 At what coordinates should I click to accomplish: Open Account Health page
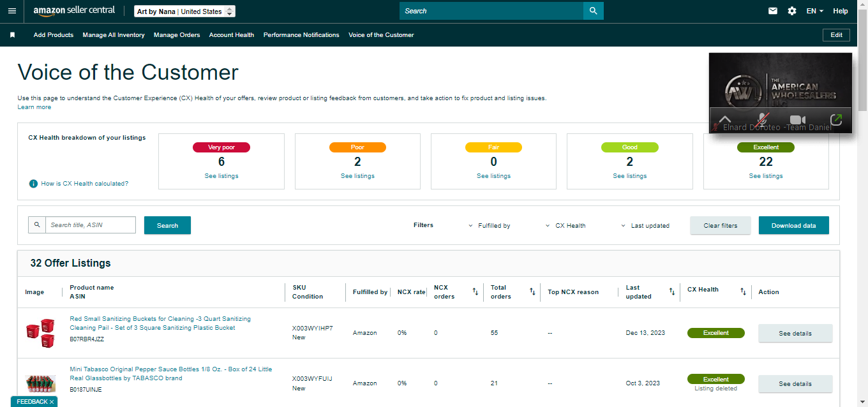pyautogui.click(x=232, y=35)
